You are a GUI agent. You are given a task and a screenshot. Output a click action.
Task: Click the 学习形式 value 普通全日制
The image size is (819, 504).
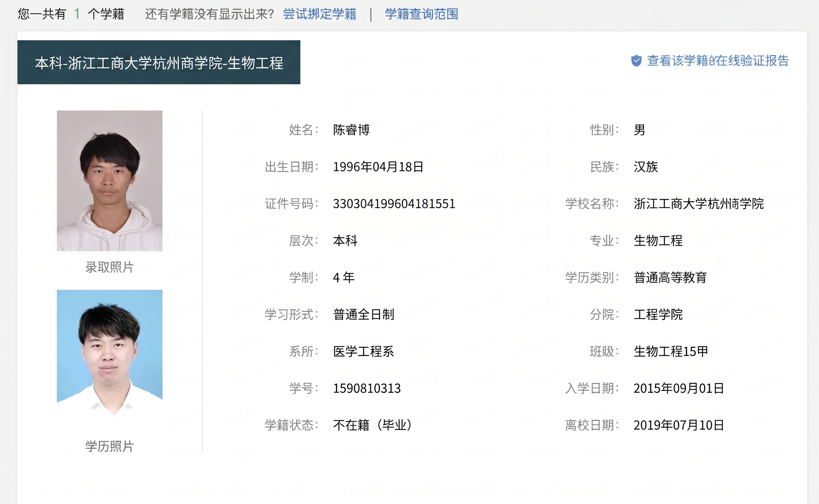363,314
